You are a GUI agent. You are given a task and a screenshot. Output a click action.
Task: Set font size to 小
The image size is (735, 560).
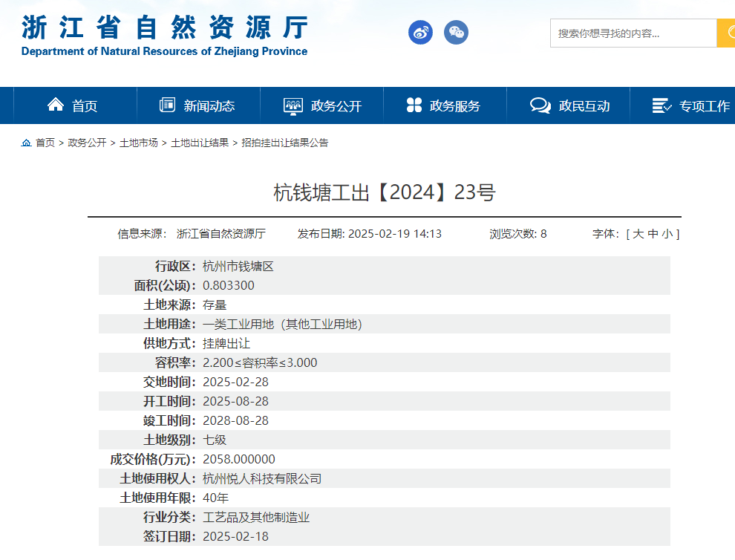coord(667,233)
